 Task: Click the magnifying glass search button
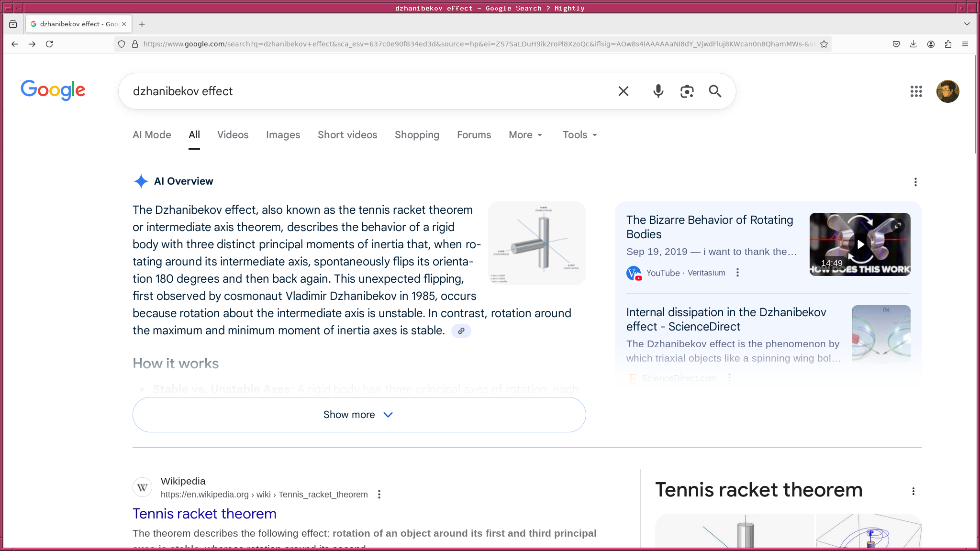point(715,91)
